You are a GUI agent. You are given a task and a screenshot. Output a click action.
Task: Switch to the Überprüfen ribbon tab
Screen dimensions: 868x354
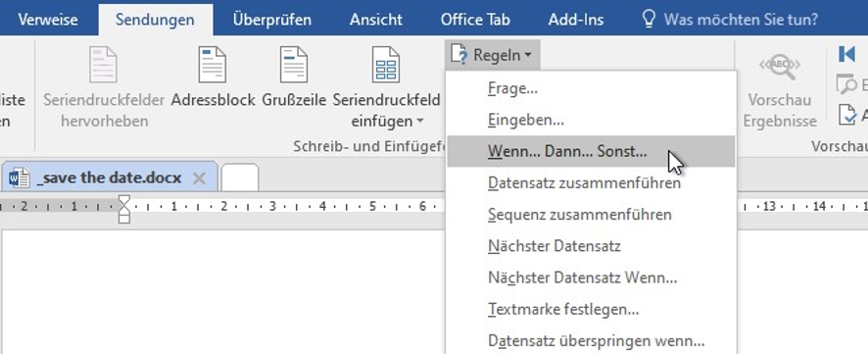(x=271, y=20)
